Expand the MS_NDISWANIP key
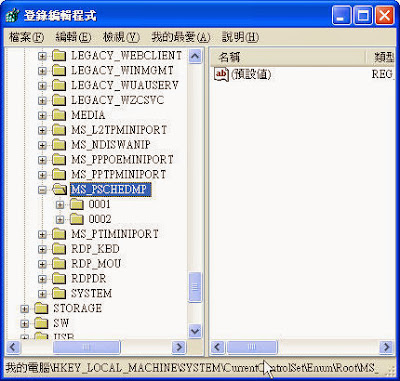 [x=42, y=145]
